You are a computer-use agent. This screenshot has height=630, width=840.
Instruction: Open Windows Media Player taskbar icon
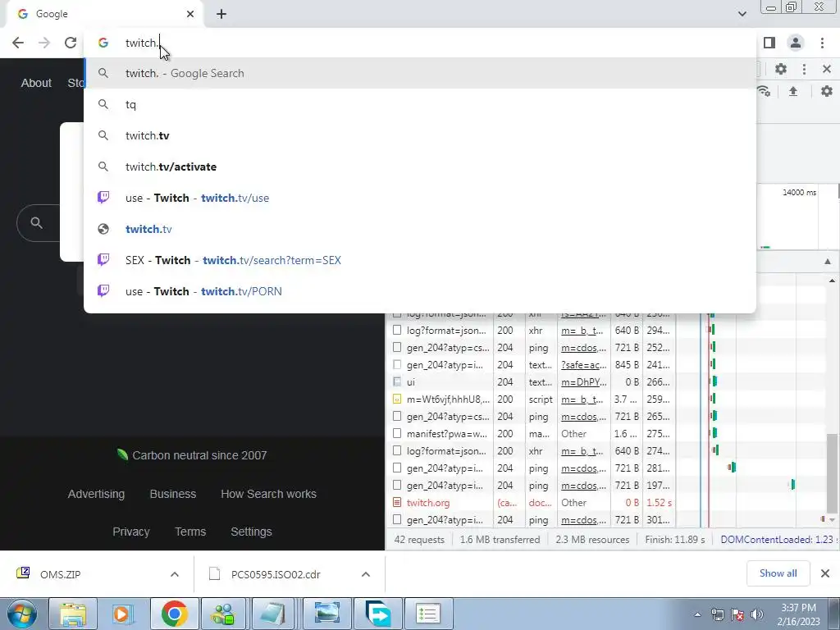[x=123, y=614]
